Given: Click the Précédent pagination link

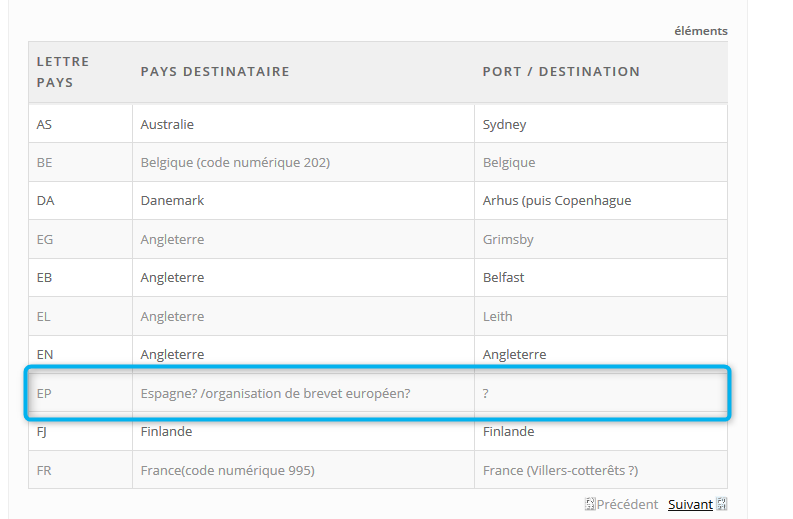Looking at the screenshot, I should tap(627, 505).
